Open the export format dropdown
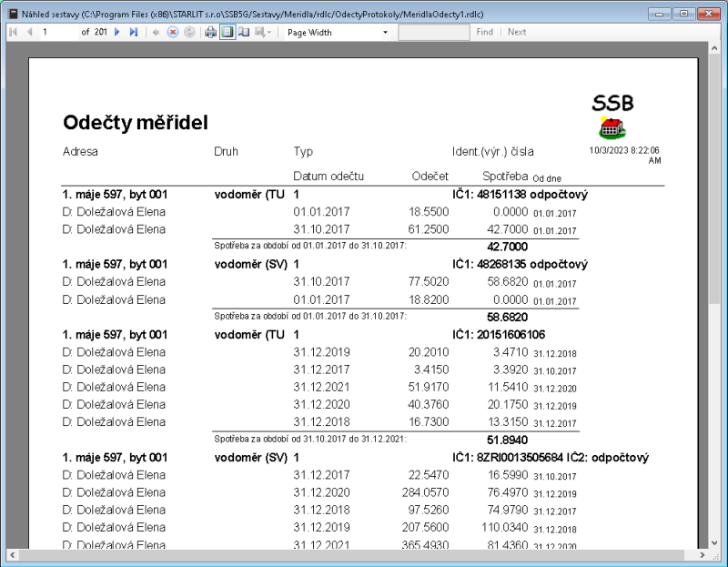The height and width of the screenshot is (567, 728). (271, 32)
